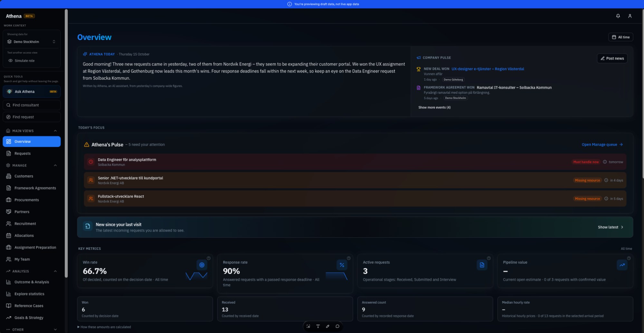The width and height of the screenshot is (644, 333).
Task: Open Manage queue link
Action: point(602,144)
